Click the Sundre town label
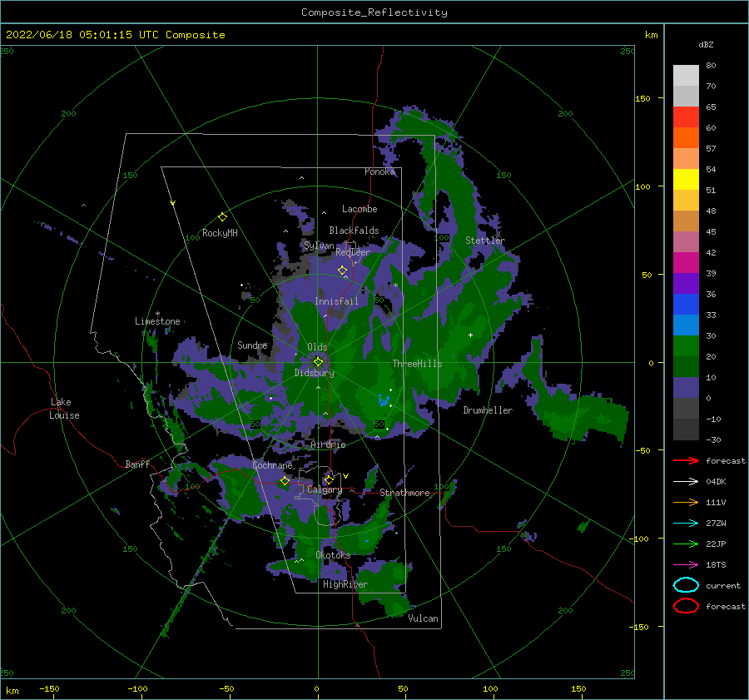This screenshot has height=700, width=749. point(252,345)
